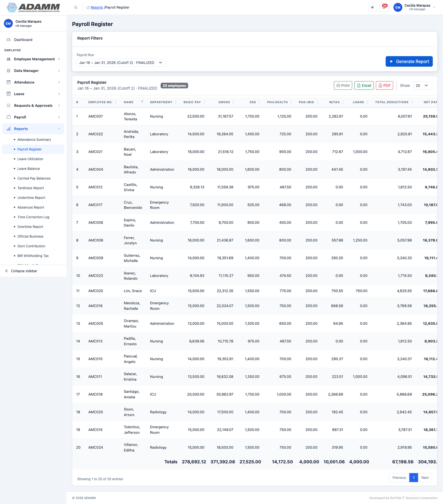Open Carried Pay Balances report

coord(34,178)
